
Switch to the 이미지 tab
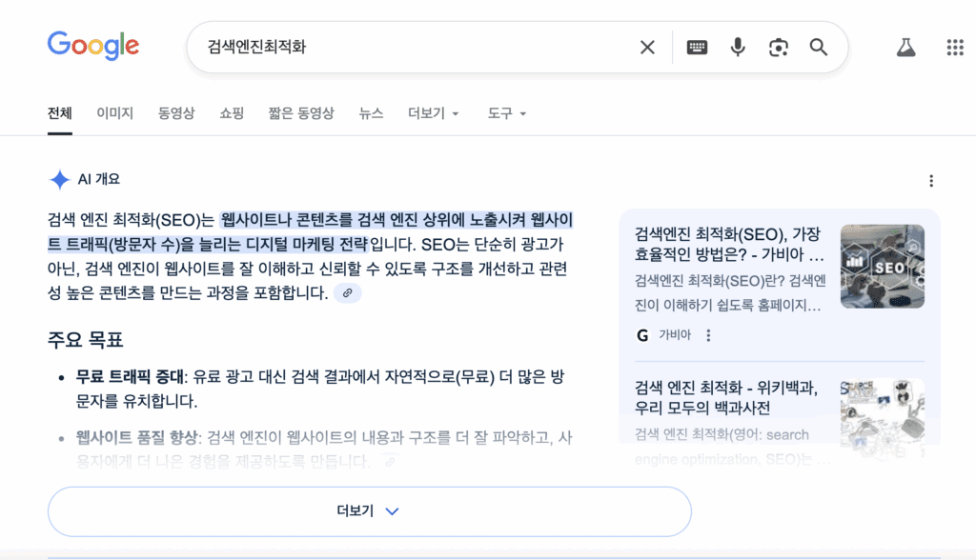(x=115, y=113)
